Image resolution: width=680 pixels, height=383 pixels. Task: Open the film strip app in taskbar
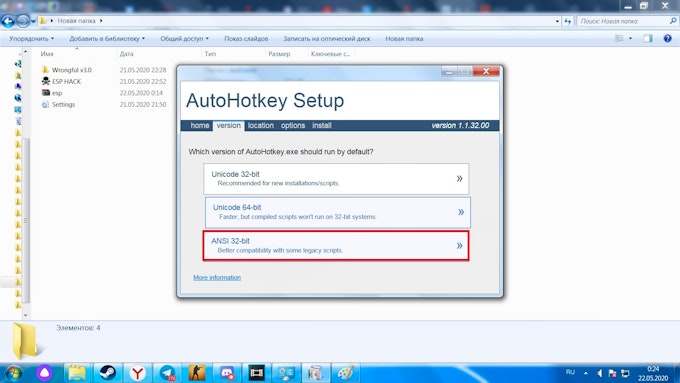click(x=256, y=373)
